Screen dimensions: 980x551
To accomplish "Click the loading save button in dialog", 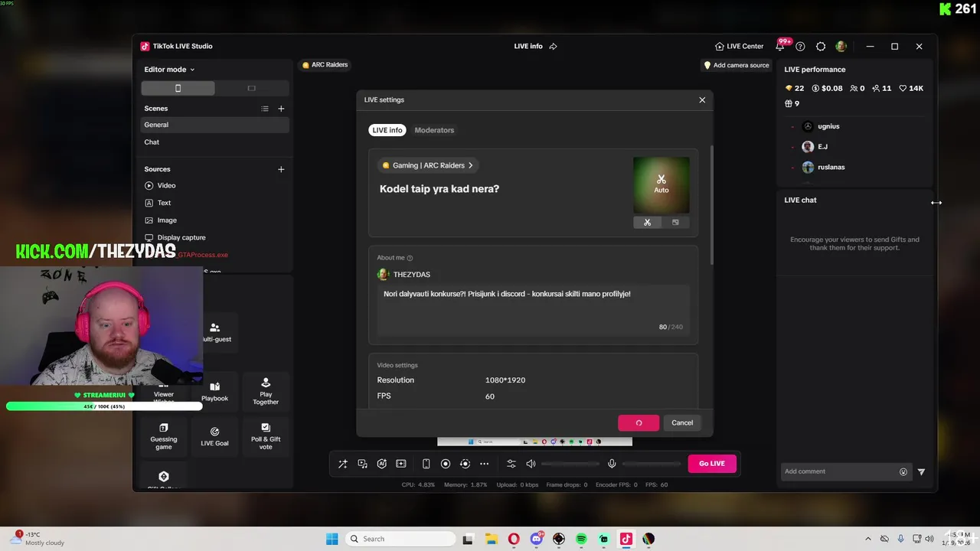I will (639, 422).
